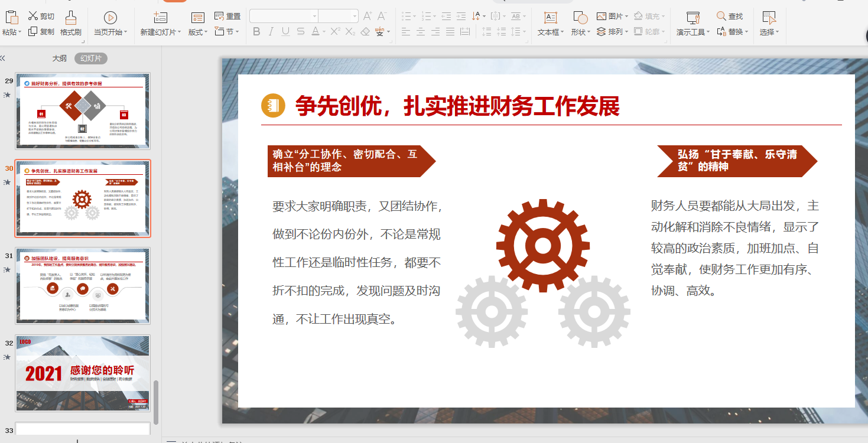Click the Paste (粘贴) clipboard icon
The height and width of the screenshot is (443, 868).
click(x=11, y=17)
